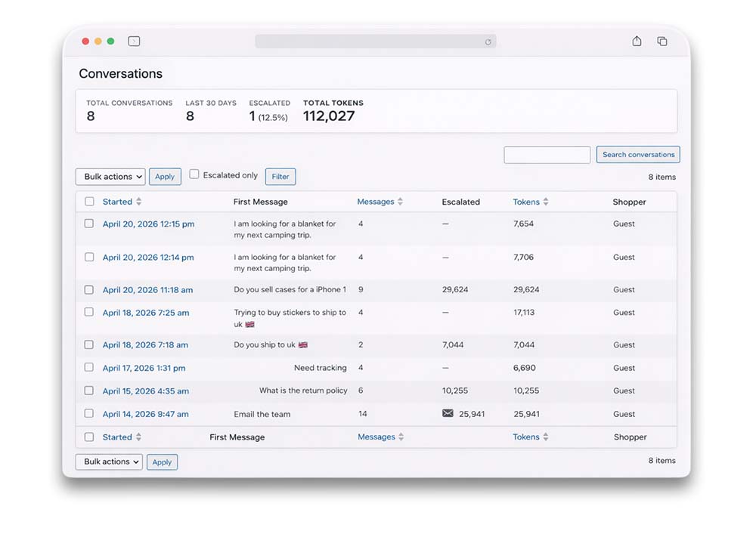This screenshot has height=534, width=756.
Task: Click the Messages header in table footer
Action: pos(380,437)
